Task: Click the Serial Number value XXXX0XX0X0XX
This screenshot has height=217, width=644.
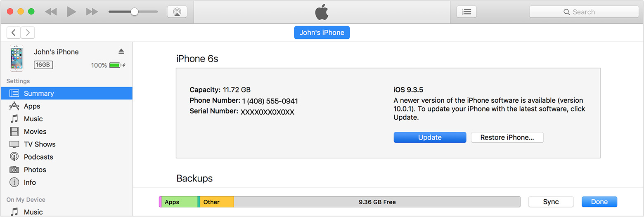Action: (268, 112)
